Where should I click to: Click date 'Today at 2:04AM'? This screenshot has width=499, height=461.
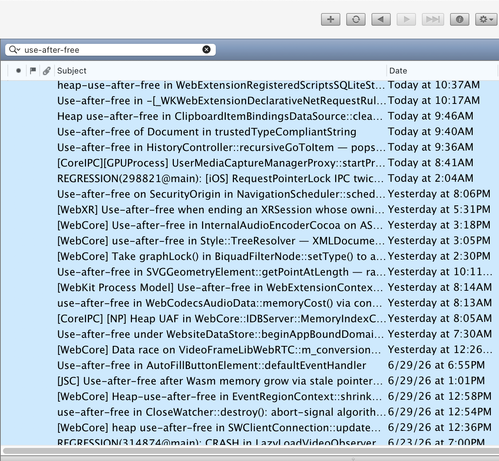430,178
